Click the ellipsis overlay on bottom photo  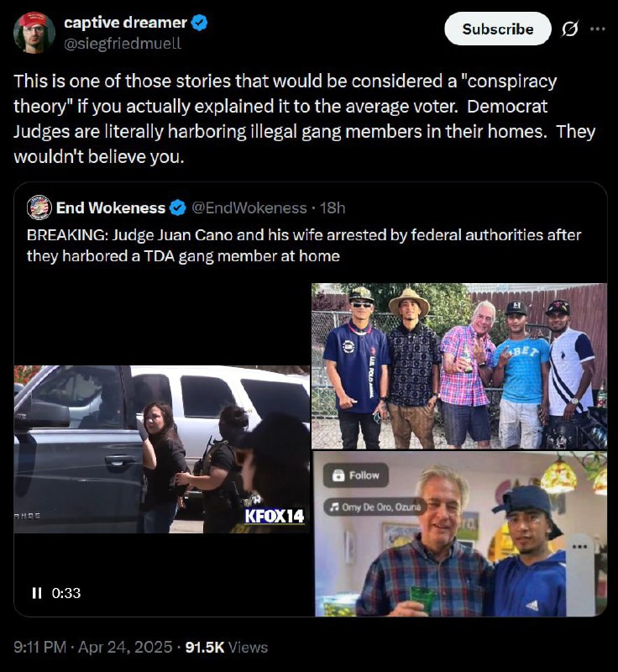(x=579, y=547)
